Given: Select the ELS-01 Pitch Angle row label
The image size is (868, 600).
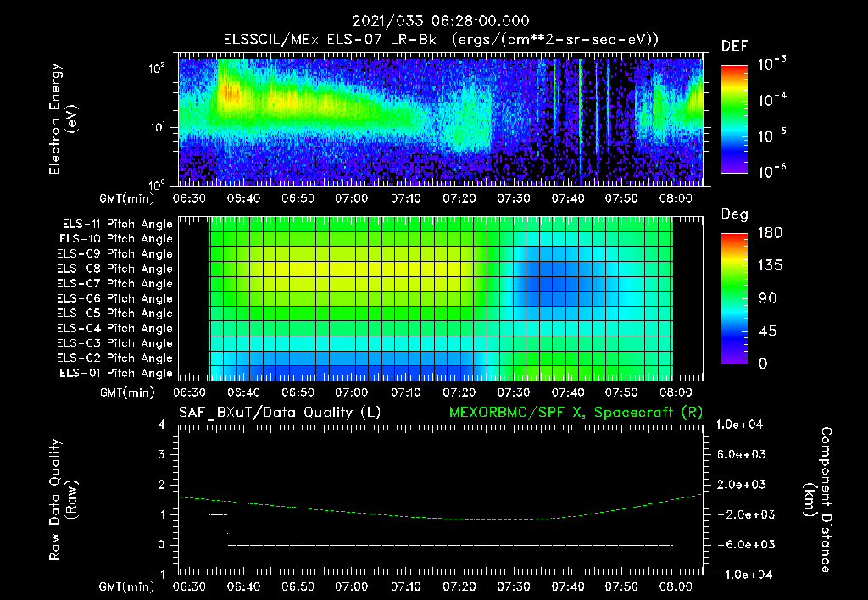Looking at the screenshot, I should (x=116, y=373).
